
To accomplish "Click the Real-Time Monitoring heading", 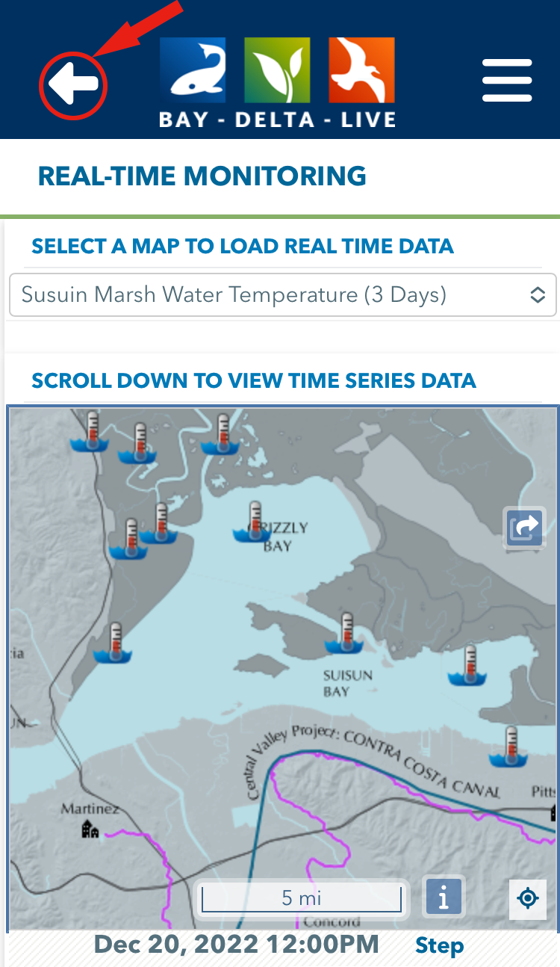I will click(x=202, y=176).
